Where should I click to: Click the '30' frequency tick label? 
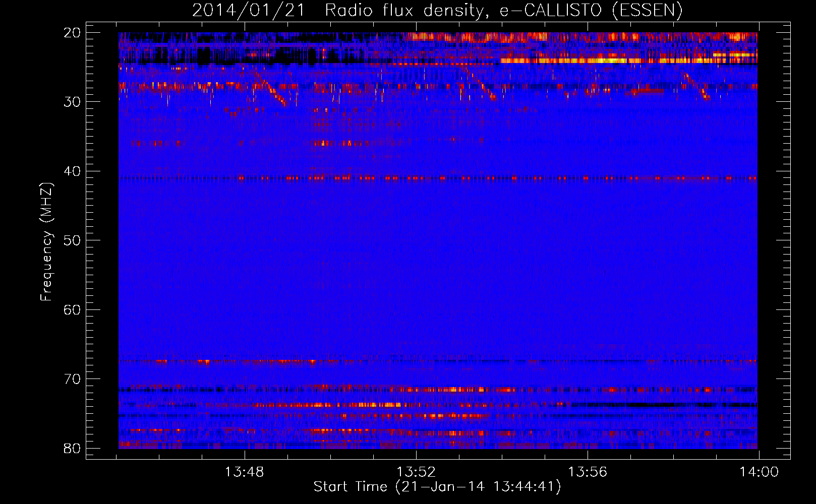(x=72, y=102)
